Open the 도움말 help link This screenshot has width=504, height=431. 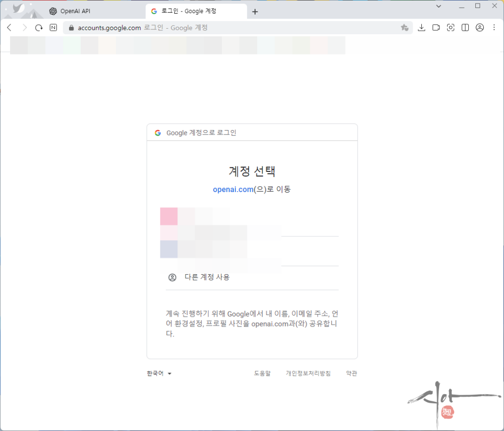(x=262, y=374)
